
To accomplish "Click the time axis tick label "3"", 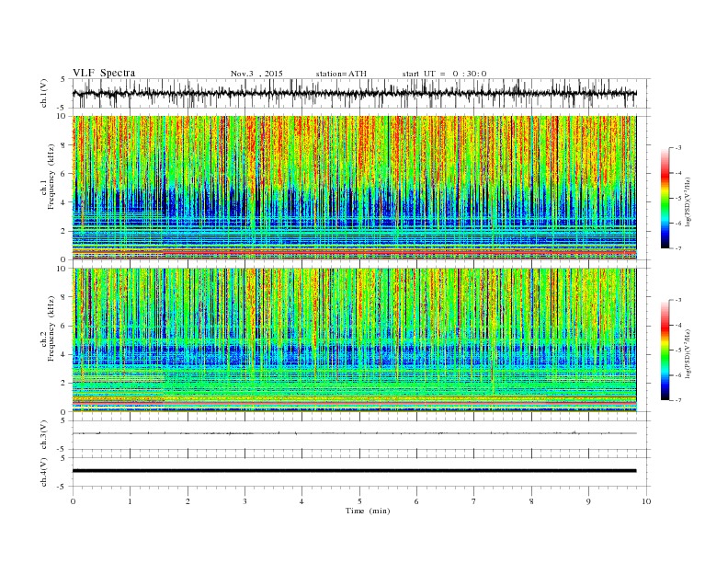I will (245, 501).
